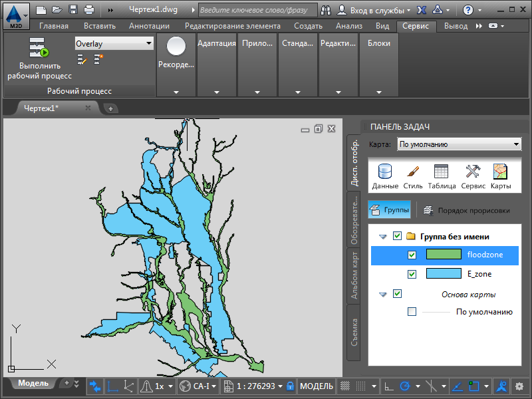Enable the По умолчанию base layer checkbox
532x399 pixels.
412,311
